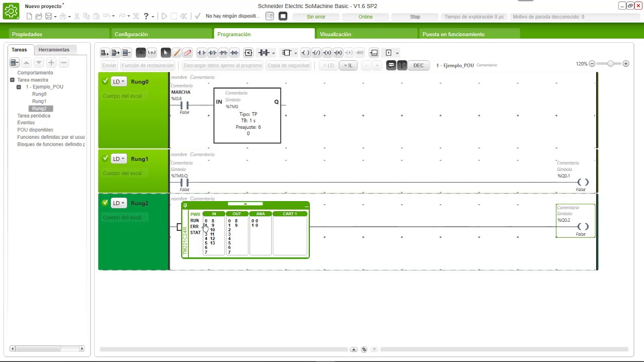Zoom in with the plus button
The width and height of the screenshot is (644, 362).
[626, 64]
